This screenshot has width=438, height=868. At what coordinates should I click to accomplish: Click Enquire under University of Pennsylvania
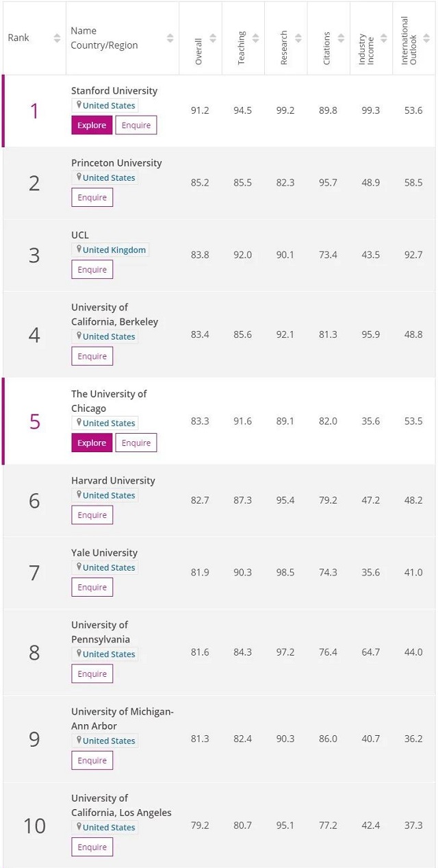coord(92,673)
